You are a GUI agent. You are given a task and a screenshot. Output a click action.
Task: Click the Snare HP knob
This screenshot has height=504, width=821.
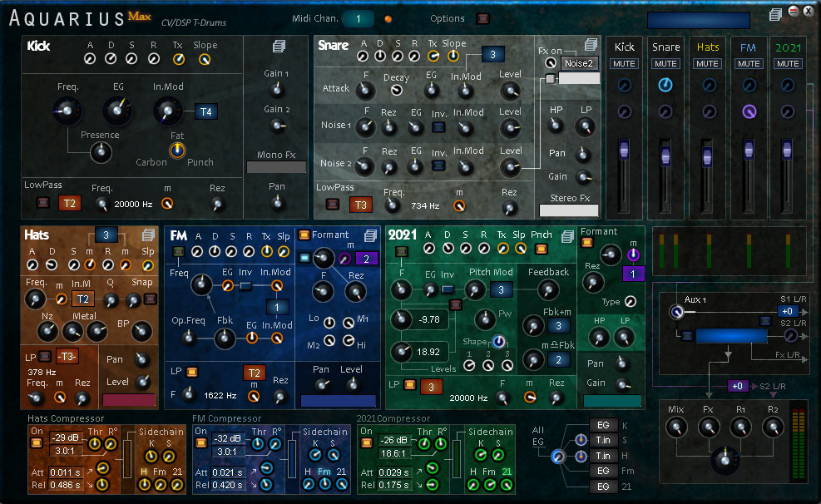556,126
